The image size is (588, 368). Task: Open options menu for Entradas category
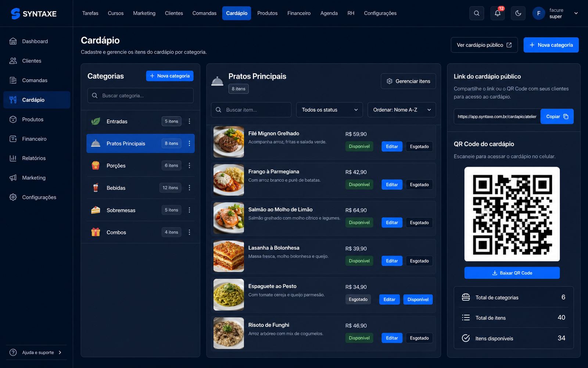click(189, 121)
